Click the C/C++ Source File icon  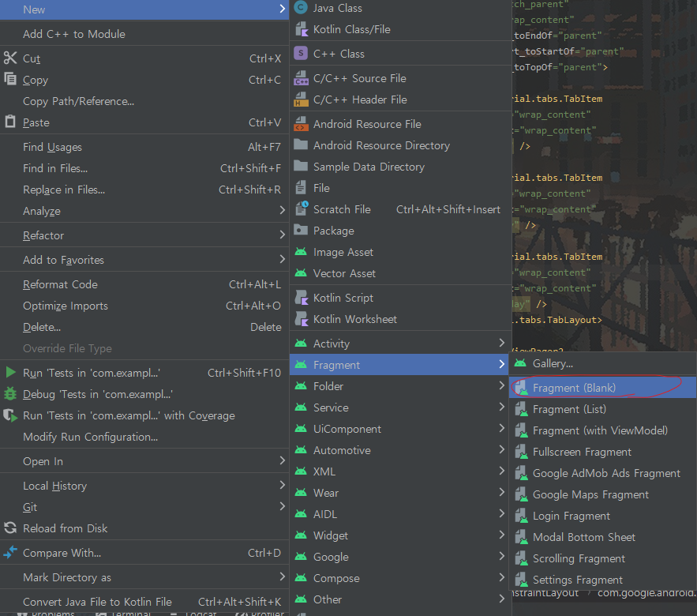click(x=301, y=78)
